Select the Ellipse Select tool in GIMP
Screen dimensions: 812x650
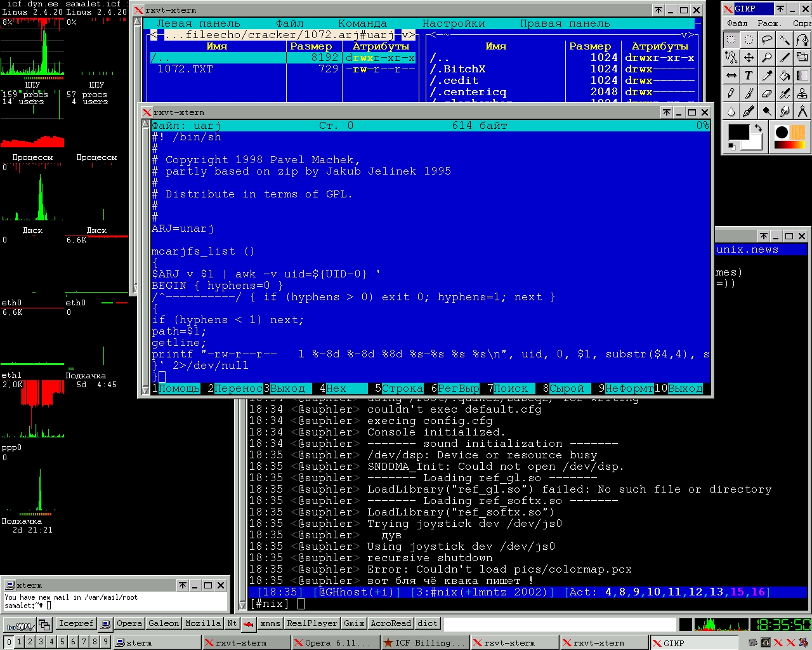[749, 39]
